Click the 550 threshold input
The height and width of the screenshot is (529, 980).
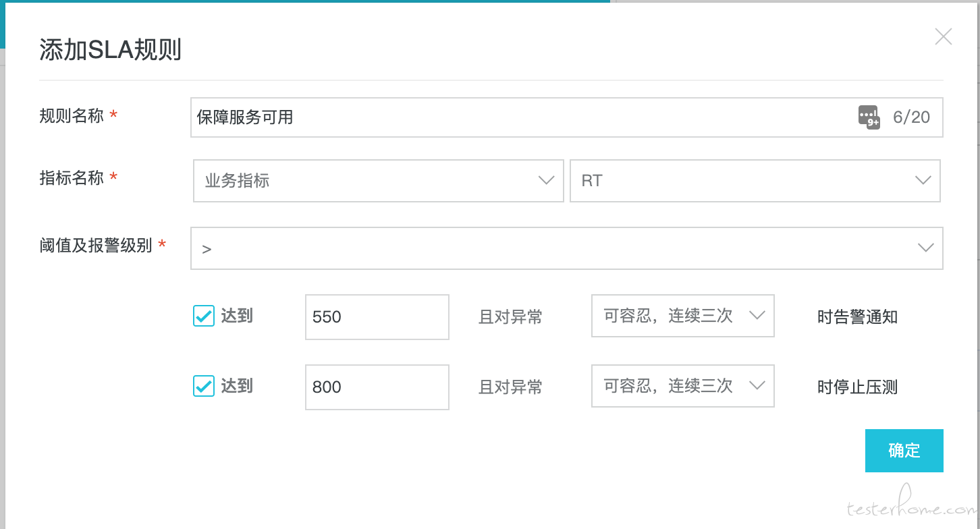(377, 317)
